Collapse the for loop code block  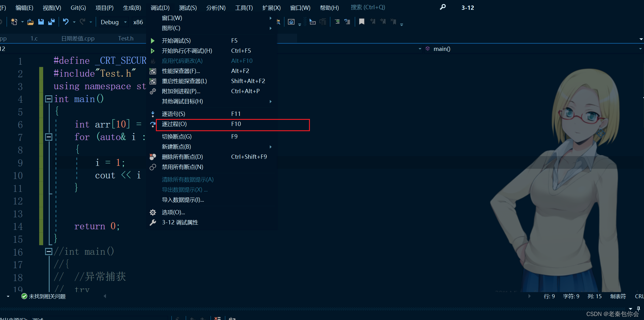[48, 137]
